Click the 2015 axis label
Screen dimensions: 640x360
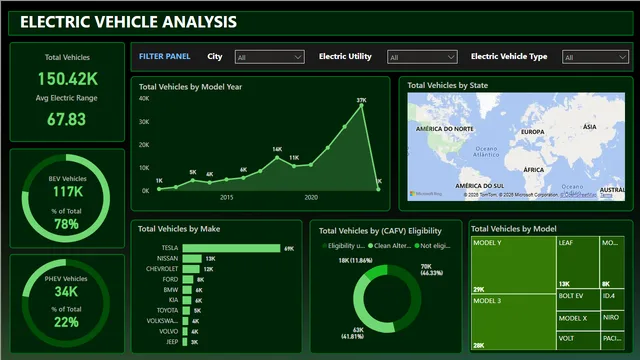point(227,198)
